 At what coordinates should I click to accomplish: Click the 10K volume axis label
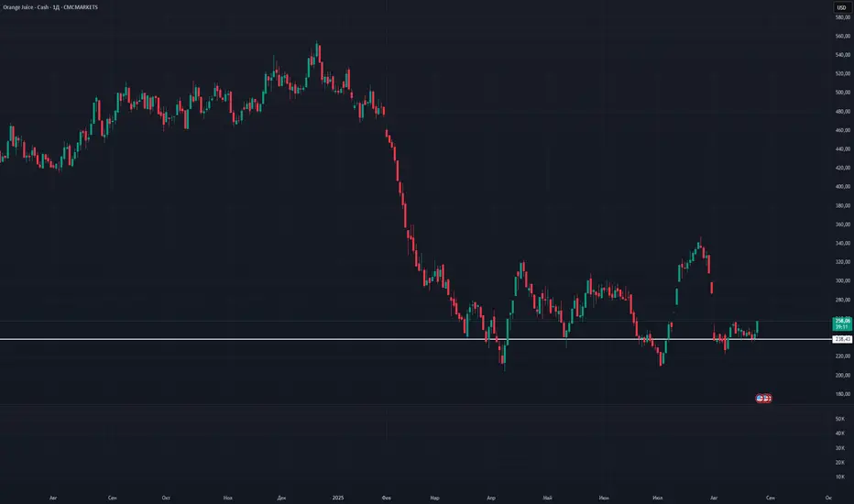click(840, 477)
